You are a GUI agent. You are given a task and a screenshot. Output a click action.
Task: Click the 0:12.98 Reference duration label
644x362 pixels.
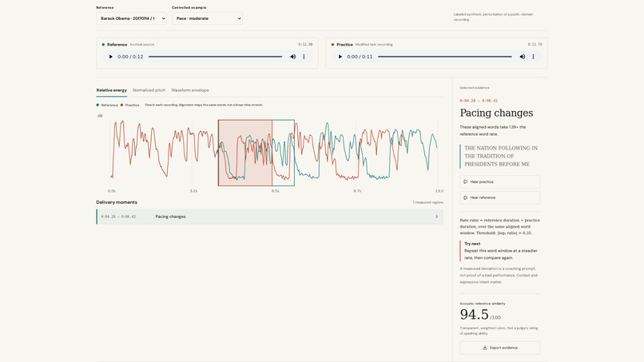tap(305, 45)
